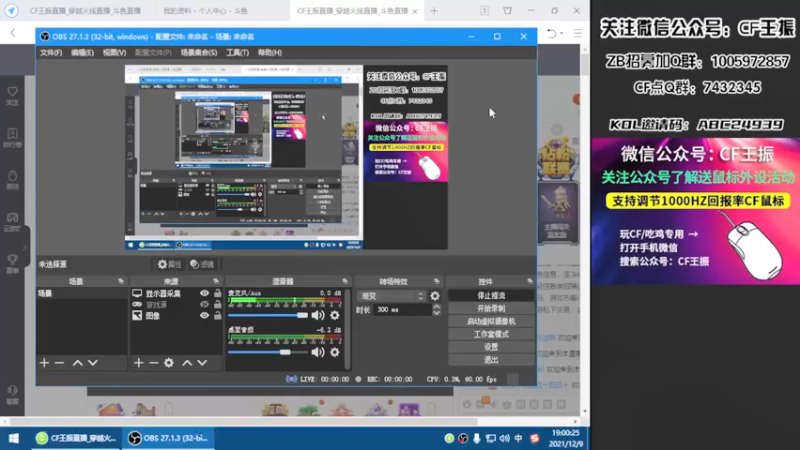
Task: Open the browser hamburger menu
Action: (578, 33)
